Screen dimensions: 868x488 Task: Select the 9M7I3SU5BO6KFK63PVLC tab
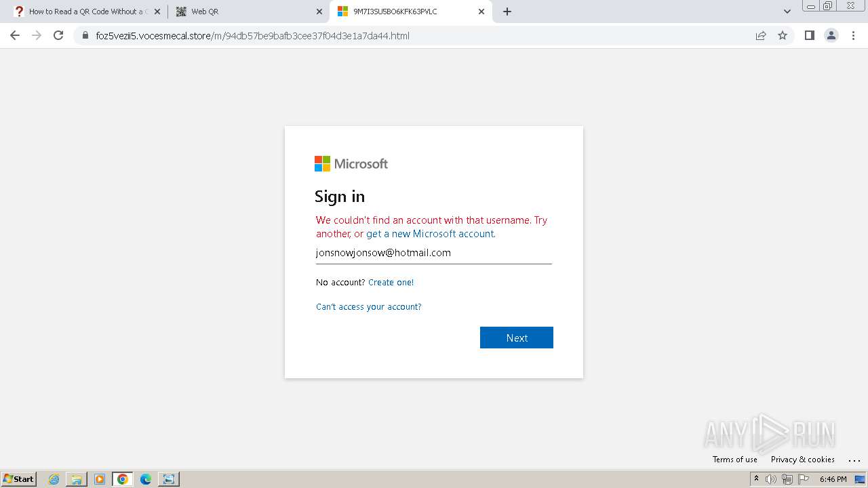click(411, 12)
